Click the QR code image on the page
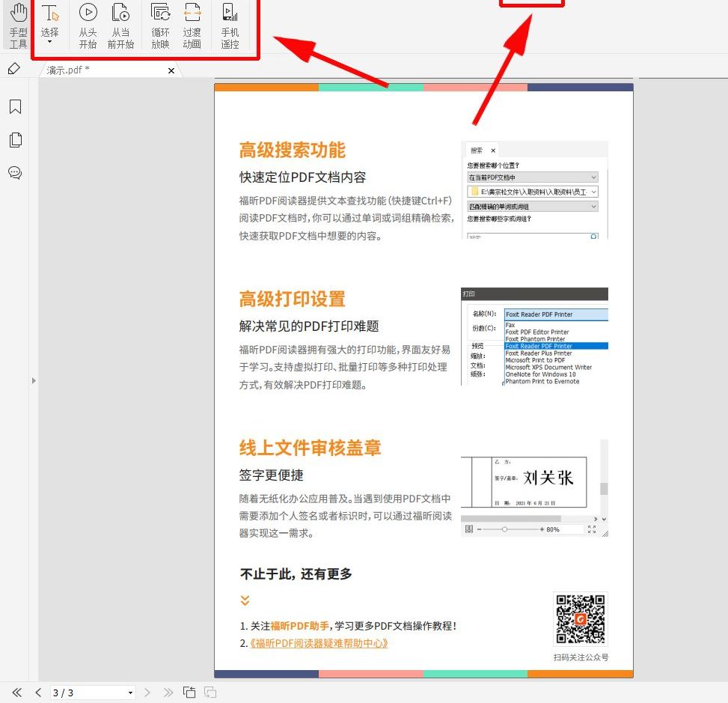The image size is (728, 703). point(581,619)
